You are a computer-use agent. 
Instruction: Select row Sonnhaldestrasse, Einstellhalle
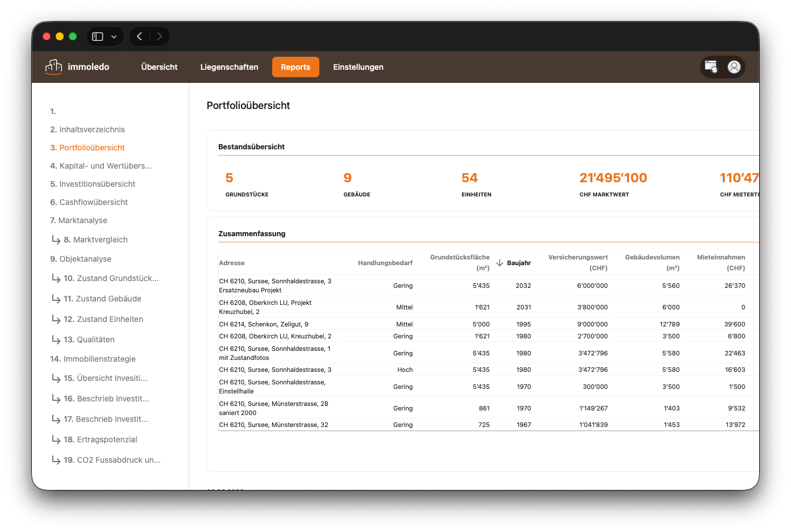[489, 387]
